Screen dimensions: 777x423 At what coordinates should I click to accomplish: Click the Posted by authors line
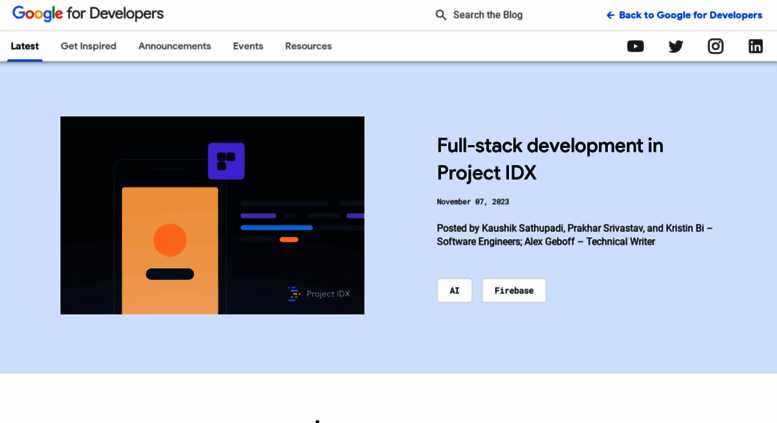coord(574,235)
